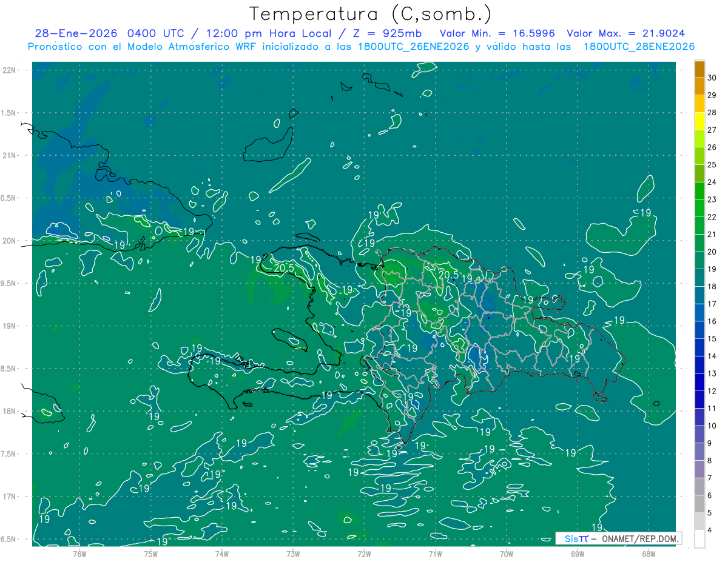Image resolution: width=728 pixels, height=562 pixels.
Task: Pick the blue swatch between 15 and 16
Action: tap(699, 330)
